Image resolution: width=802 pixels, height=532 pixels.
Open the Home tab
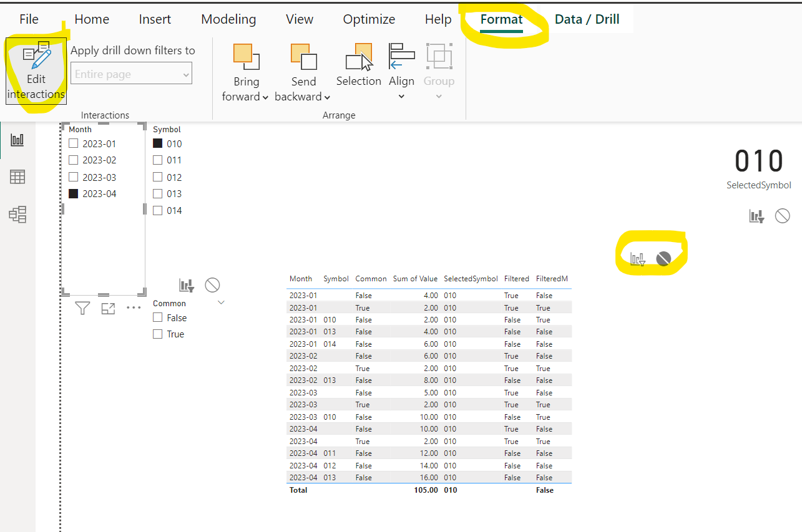coord(92,19)
